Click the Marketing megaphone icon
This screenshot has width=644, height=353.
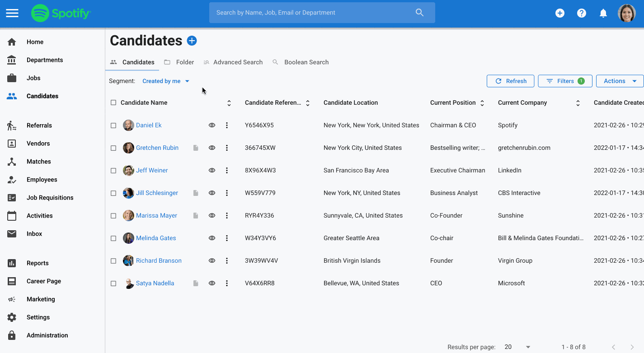point(12,299)
